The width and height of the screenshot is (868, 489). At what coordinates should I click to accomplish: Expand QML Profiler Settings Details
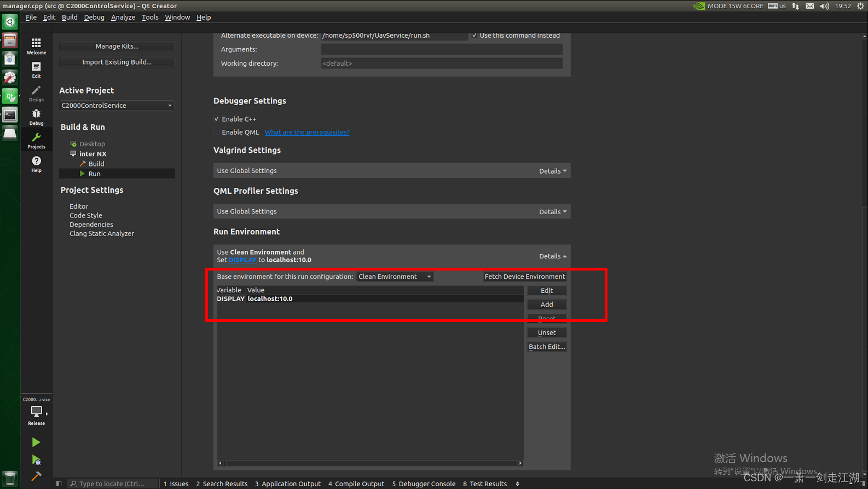click(553, 211)
